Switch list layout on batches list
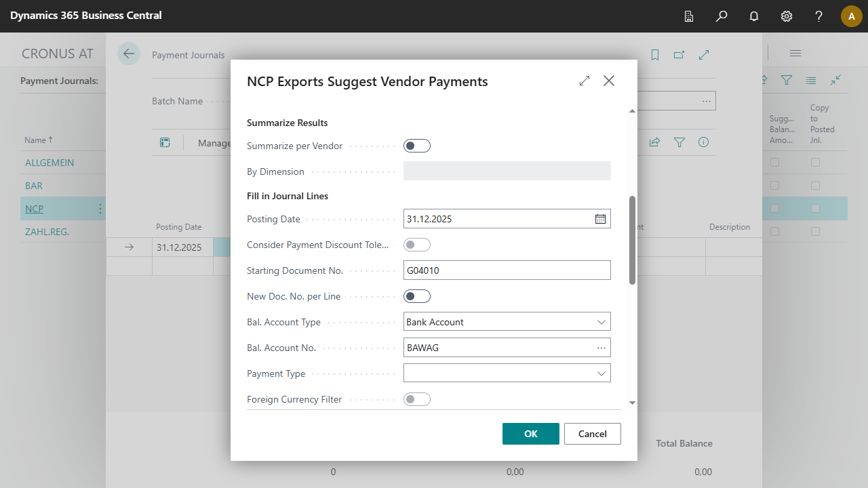This screenshot has width=868, height=488. pyautogui.click(x=811, y=80)
